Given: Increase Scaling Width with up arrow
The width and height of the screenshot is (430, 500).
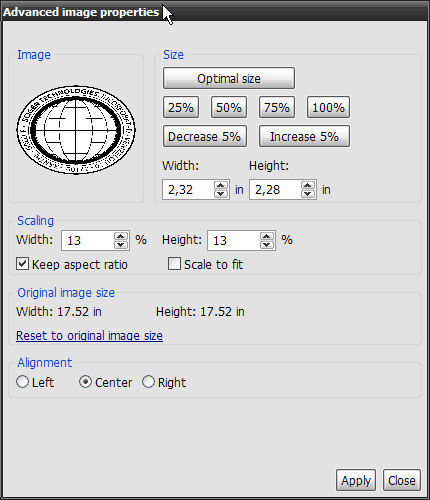Looking at the screenshot, I should coord(121,236).
